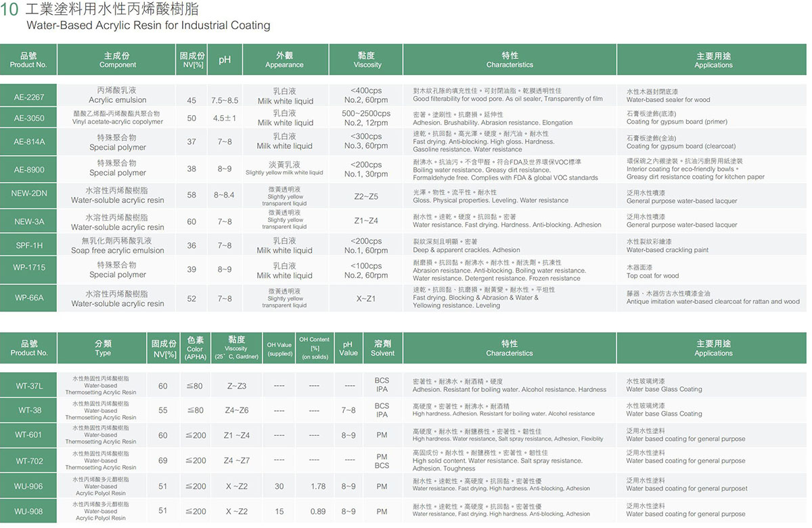Click the Gardner viscosity column header

[x=236, y=348]
